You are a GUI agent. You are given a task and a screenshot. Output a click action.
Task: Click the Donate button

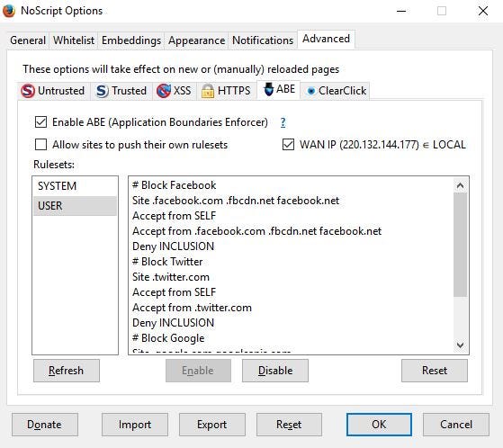point(45,425)
